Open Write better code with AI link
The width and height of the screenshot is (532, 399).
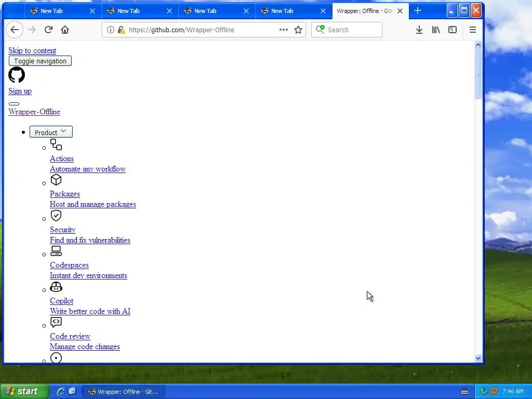click(x=90, y=311)
